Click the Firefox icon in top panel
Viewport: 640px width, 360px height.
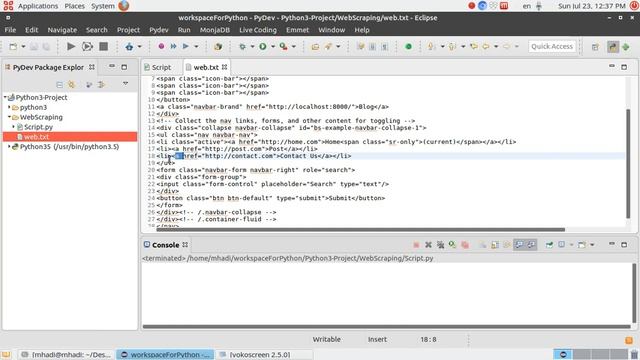tap(124, 6)
